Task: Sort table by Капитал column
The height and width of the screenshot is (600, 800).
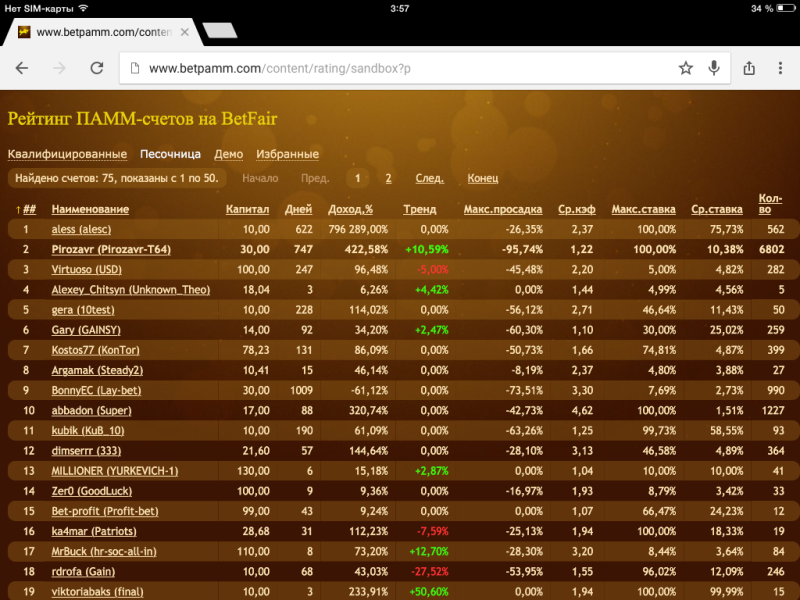Action: click(x=247, y=209)
